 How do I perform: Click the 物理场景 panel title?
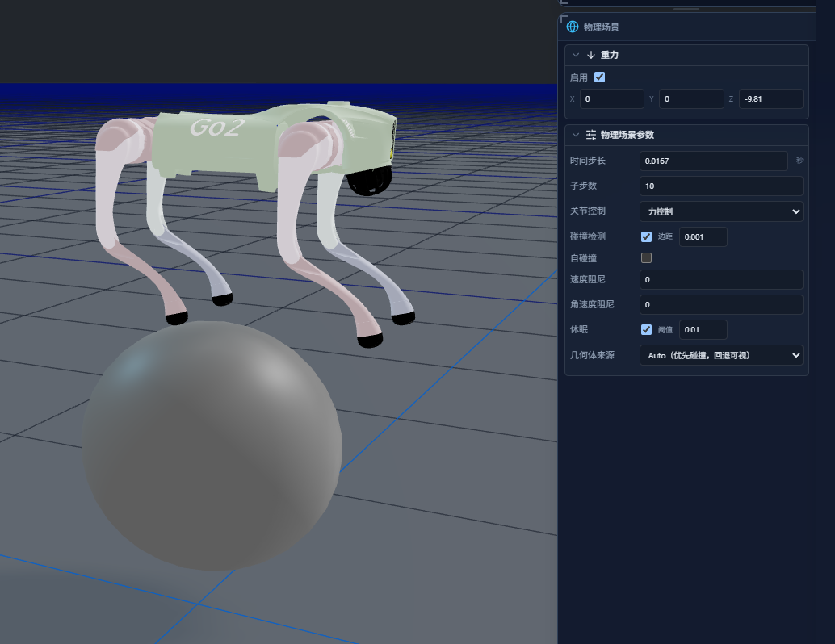click(602, 27)
